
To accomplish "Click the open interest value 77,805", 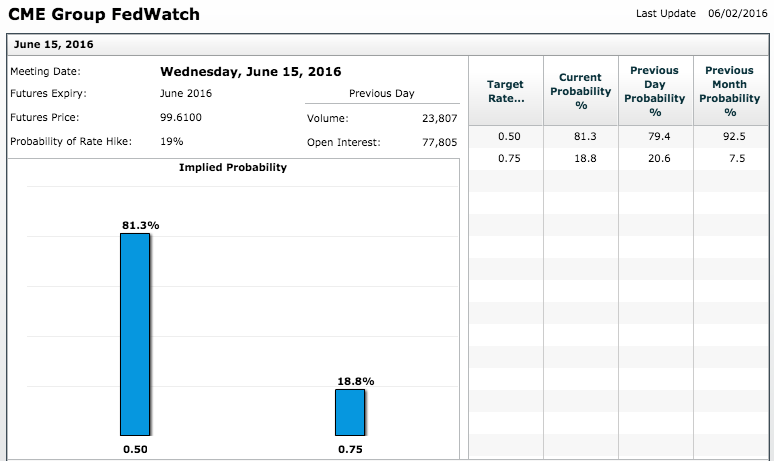I will coord(439,143).
